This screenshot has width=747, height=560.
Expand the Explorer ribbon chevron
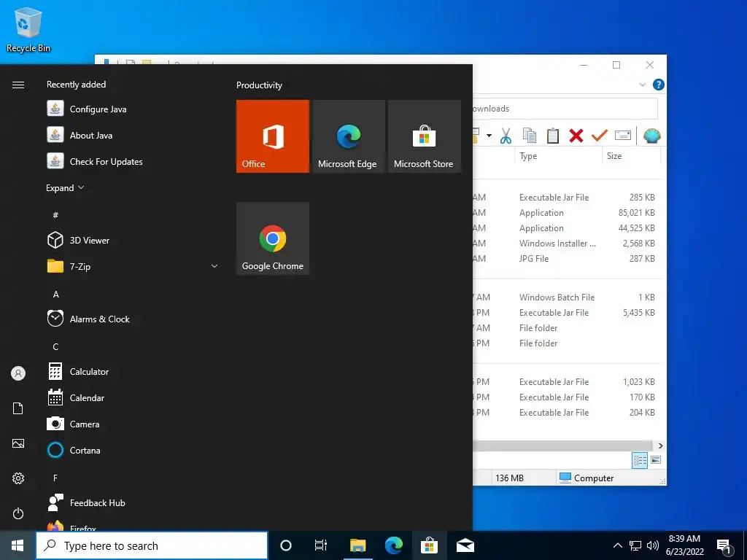click(x=642, y=85)
